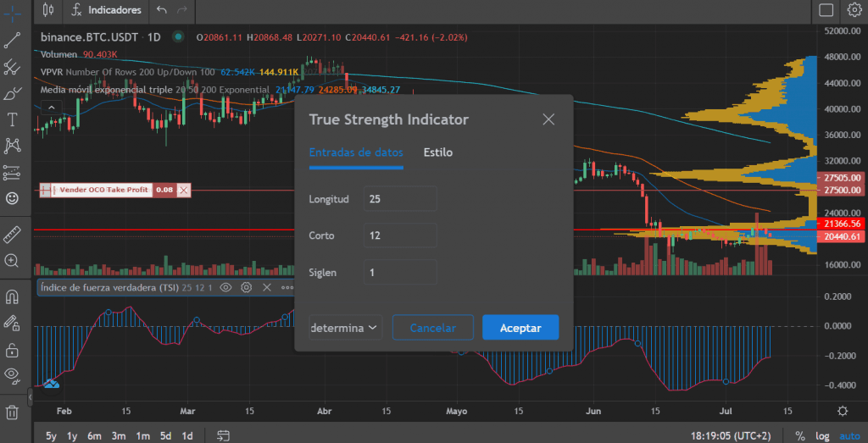Open the candlestick chart type selector

(x=47, y=10)
